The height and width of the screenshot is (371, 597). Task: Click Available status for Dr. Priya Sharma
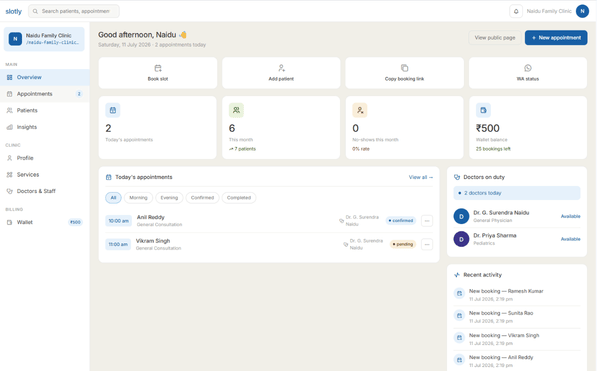point(570,239)
